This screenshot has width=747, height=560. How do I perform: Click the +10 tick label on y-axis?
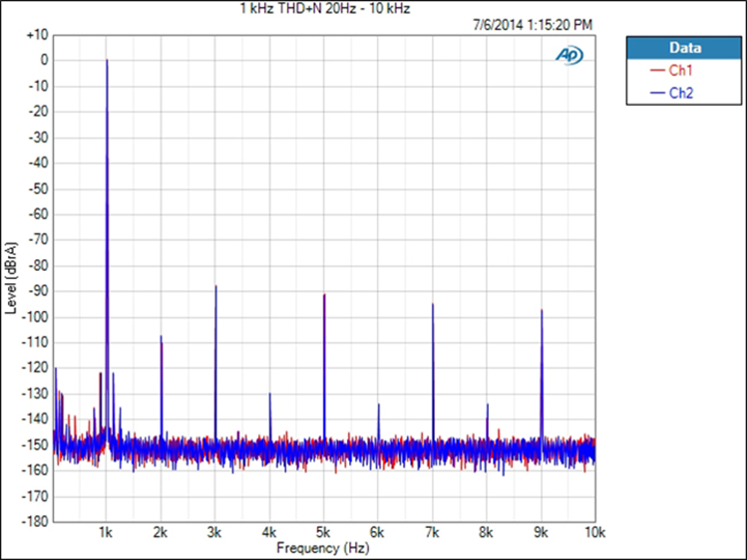coord(36,34)
